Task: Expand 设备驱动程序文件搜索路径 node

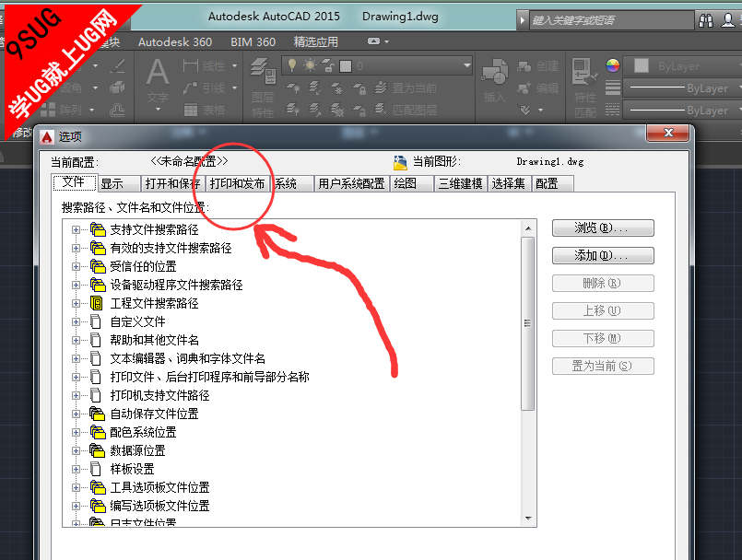Action: pos(76,286)
